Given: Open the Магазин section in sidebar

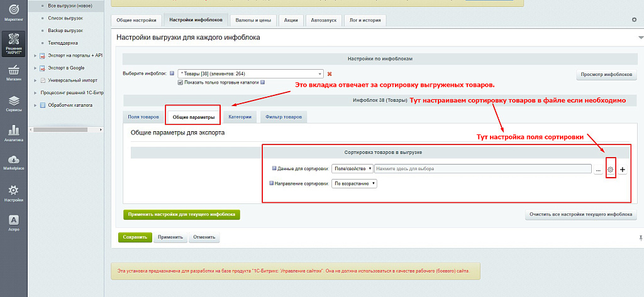Looking at the screenshot, I should tap(13, 73).
